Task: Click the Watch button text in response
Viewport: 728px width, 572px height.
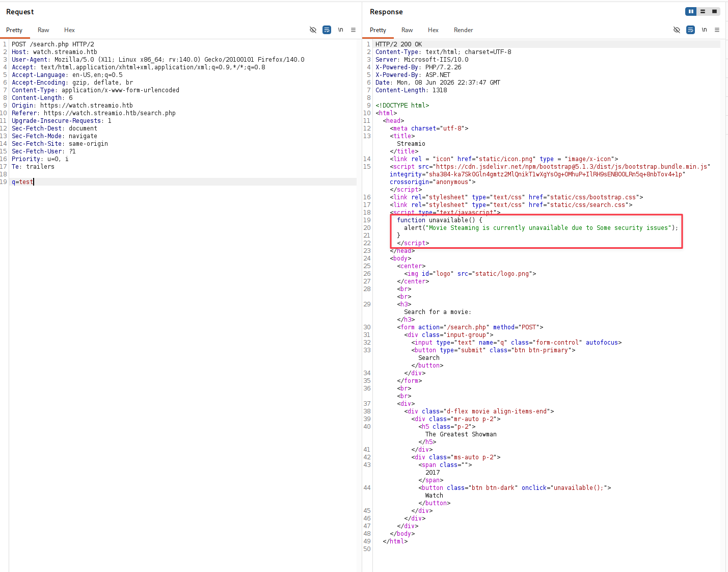Action: pos(434,496)
